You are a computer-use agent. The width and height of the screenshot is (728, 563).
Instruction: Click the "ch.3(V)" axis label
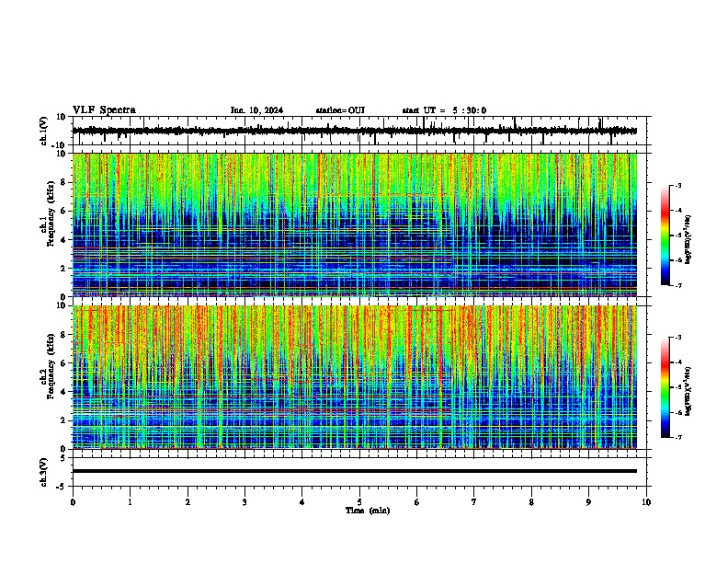44,472
